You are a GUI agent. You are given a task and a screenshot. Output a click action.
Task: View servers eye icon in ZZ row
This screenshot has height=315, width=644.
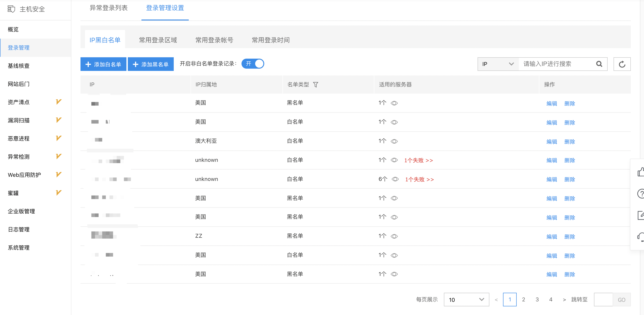(x=394, y=236)
